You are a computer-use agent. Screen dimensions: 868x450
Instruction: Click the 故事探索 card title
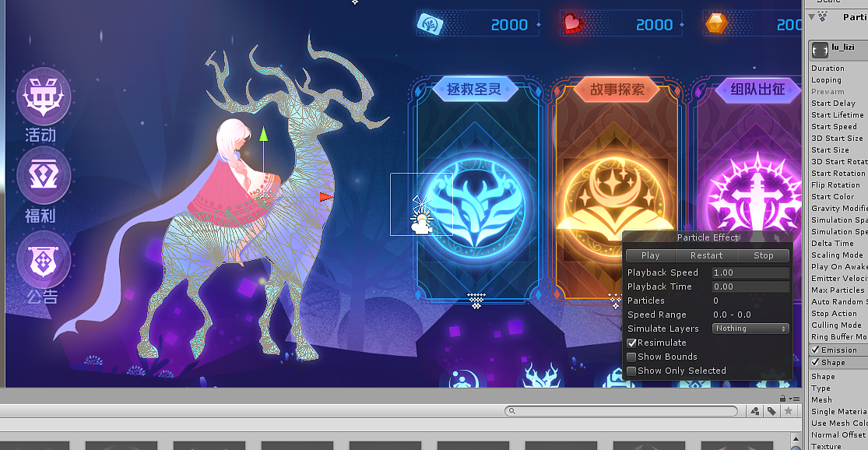[617, 89]
